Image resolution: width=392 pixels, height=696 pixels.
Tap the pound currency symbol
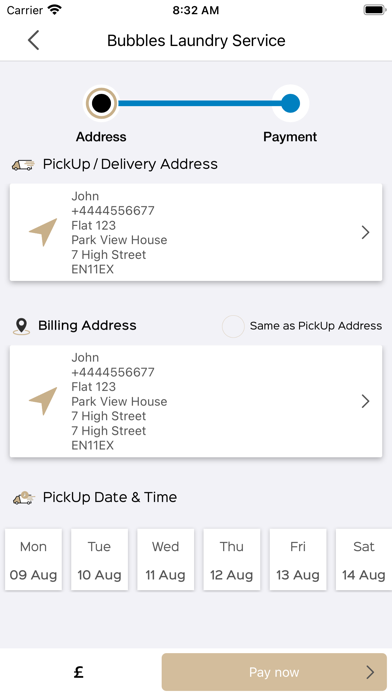[79, 672]
